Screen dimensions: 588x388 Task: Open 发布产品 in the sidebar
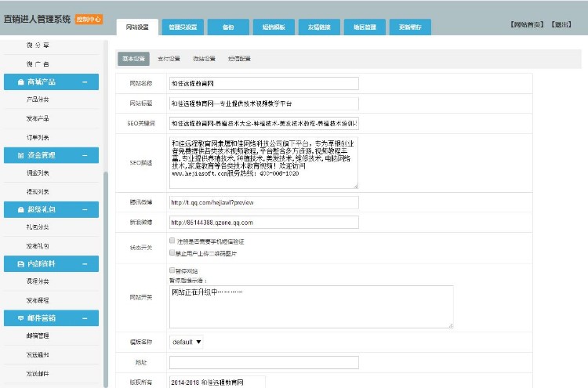[38, 118]
